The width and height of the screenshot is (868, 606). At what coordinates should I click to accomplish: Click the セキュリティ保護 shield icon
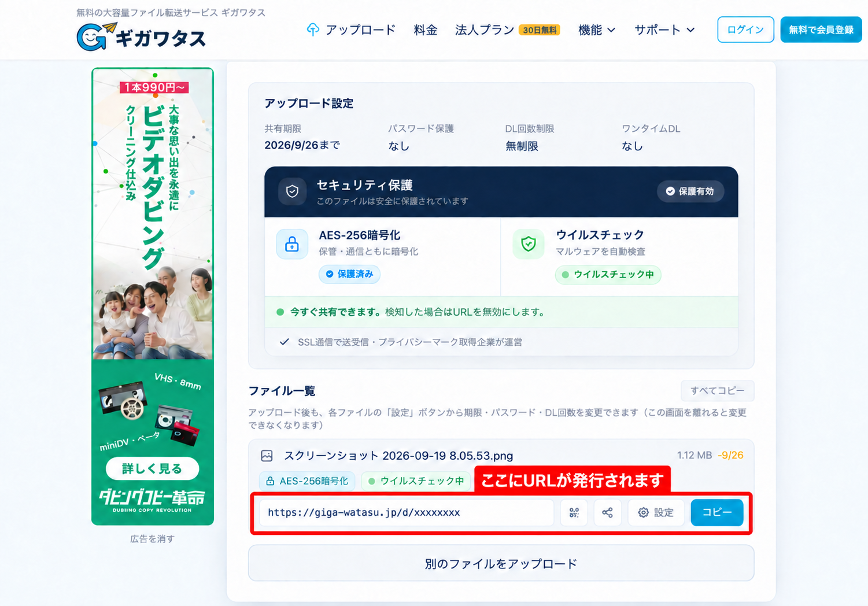(x=292, y=191)
